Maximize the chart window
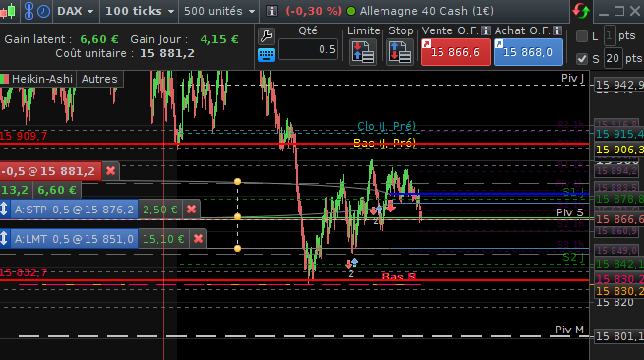Image resolution: width=644 pixels, height=360 pixels. point(619,11)
